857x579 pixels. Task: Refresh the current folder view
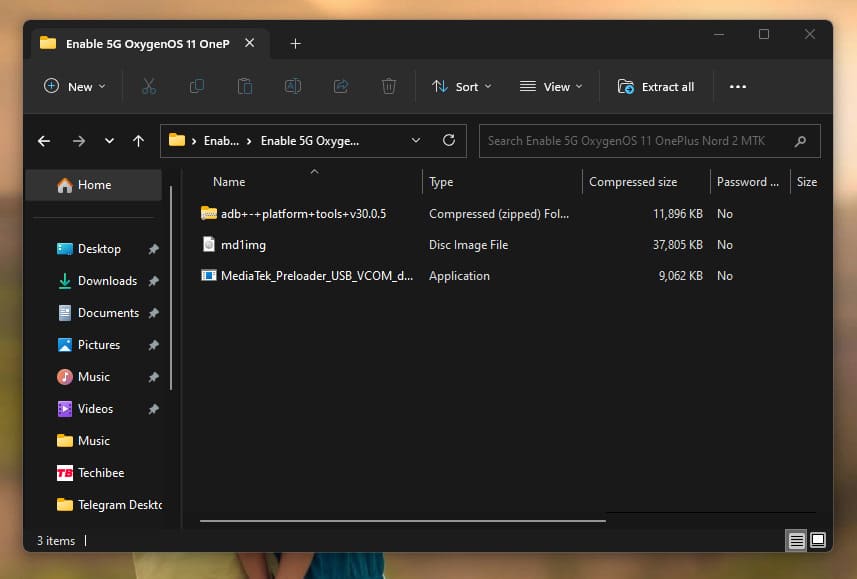point(449,141)
